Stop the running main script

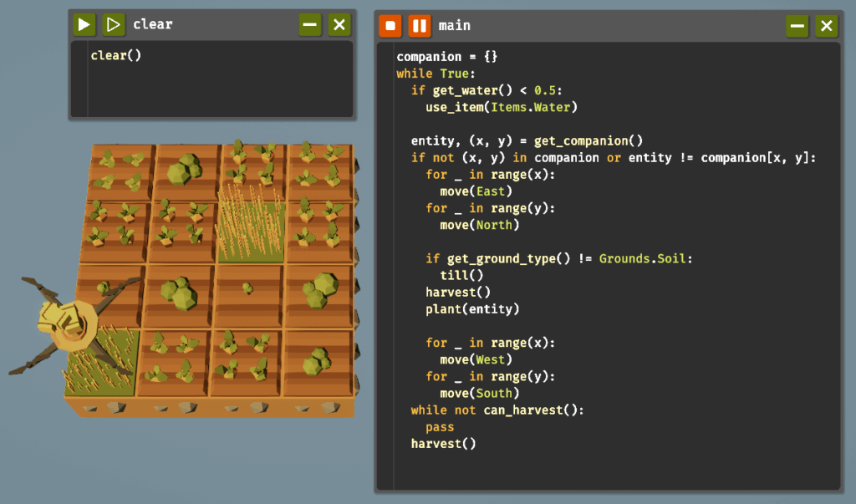390,25
